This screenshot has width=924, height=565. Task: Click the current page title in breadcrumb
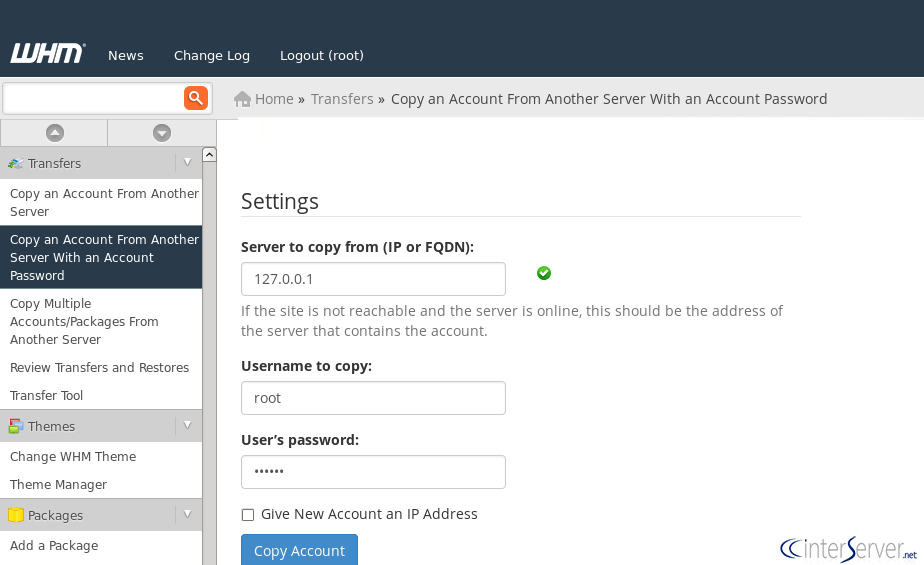tap(609, 99)
